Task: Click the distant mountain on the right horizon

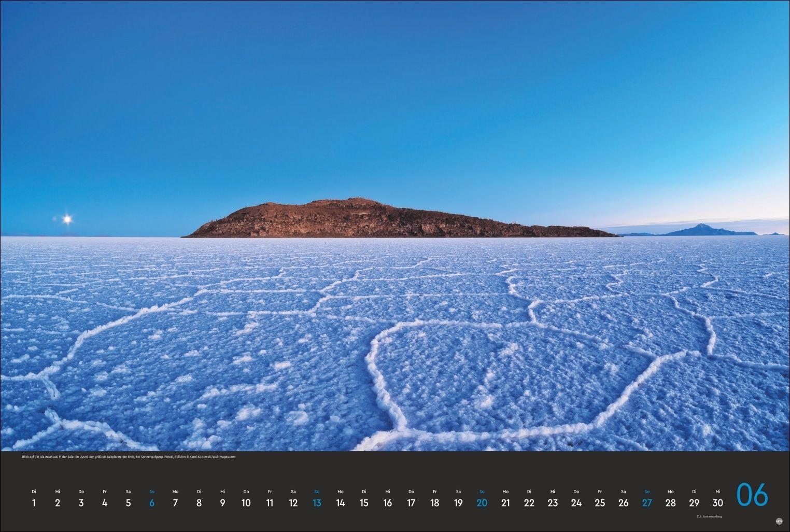Action: point(701,227)
